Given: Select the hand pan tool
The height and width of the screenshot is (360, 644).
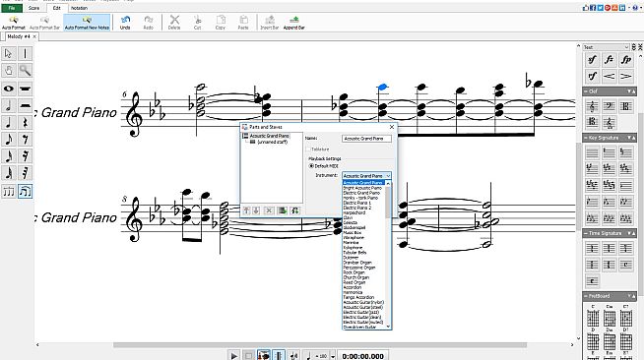Looking at the screenshot, I should coord(9,71).
